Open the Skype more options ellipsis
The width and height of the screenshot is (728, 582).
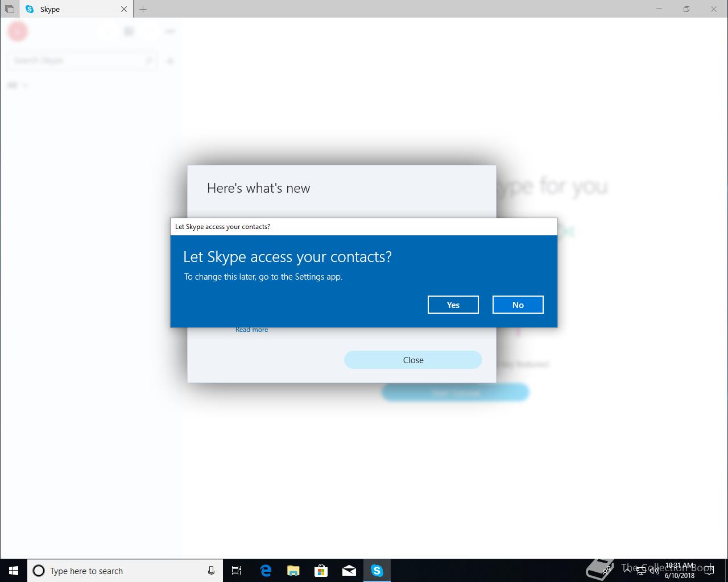coord(169,31)
